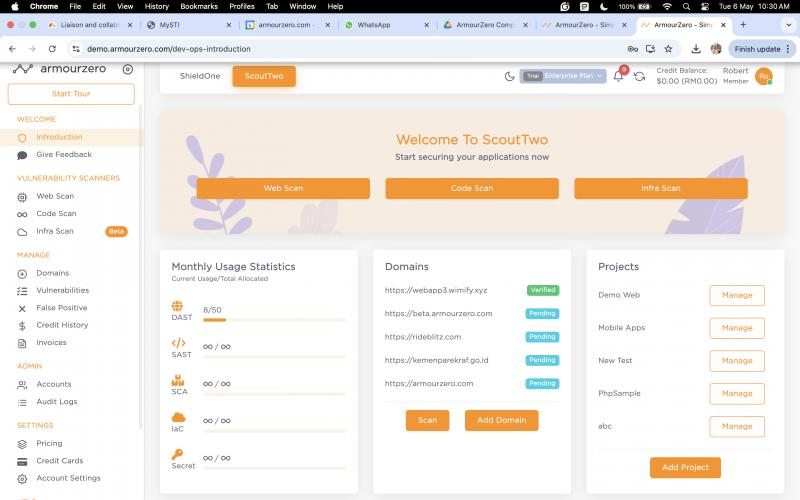Open the password key icon in address bar
The image size is (800, 500).
coord(633,49)
